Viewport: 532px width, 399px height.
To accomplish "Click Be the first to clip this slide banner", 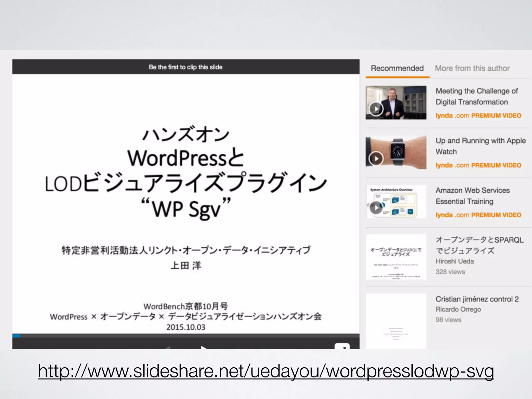I will (x=186, y=67).
